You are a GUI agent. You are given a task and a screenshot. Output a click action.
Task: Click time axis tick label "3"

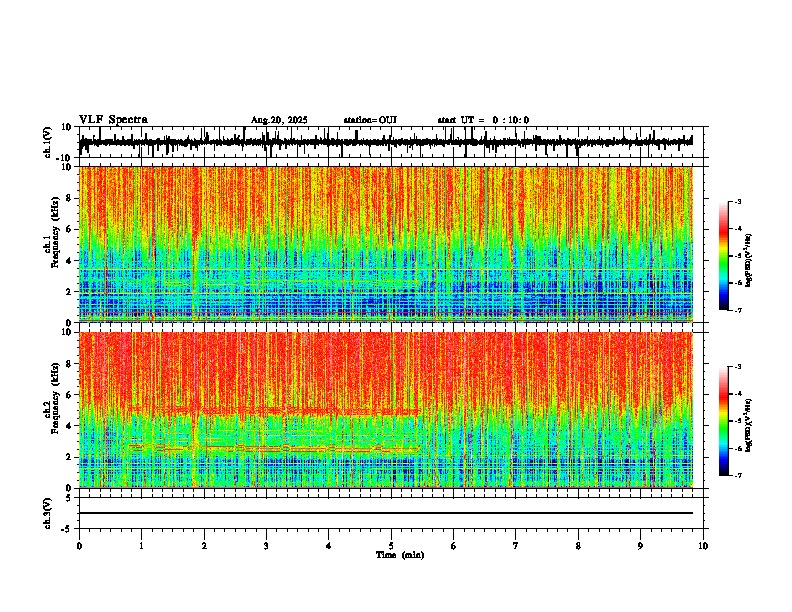click(266, 546)
